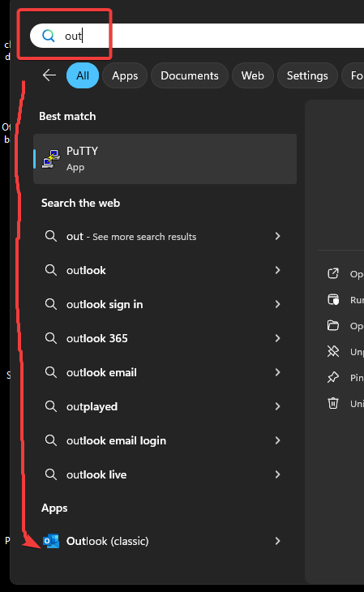Viewport: 364px width, 592px height.
Task: Select the Open icon in the right pane
Action: (333, 273)
